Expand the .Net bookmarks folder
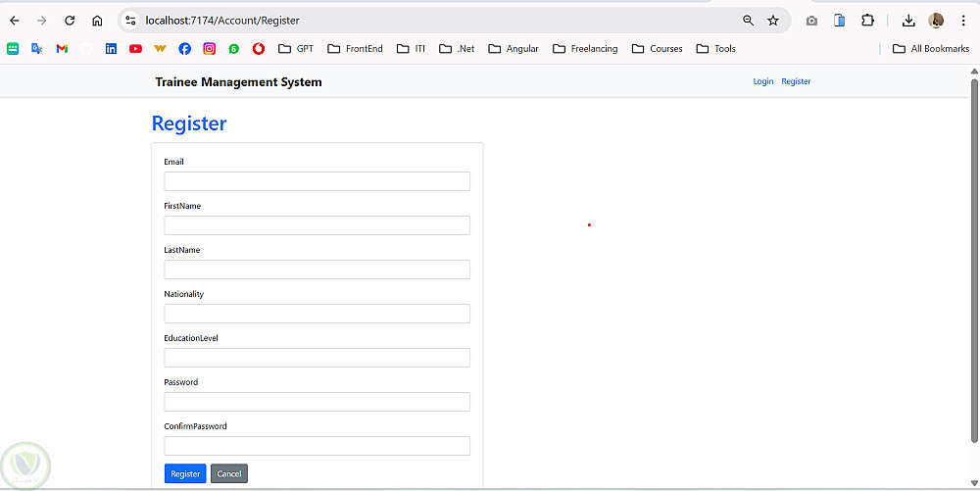Image resolution: width=980 pixels, height=491 pixels. 457,49
